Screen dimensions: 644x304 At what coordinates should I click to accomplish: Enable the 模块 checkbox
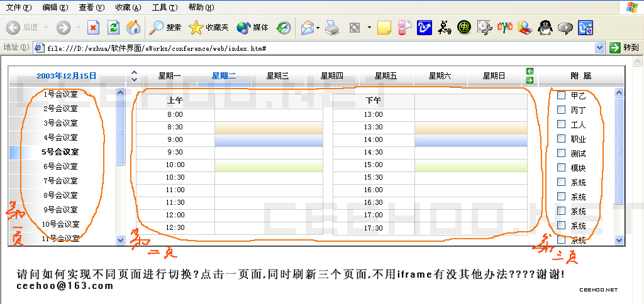click(x=562, y=168)
